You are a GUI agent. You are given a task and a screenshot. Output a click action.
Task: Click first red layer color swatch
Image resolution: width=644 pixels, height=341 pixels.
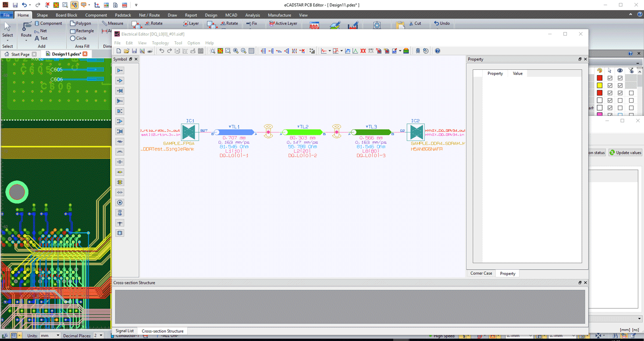click(x=599, y=78)
